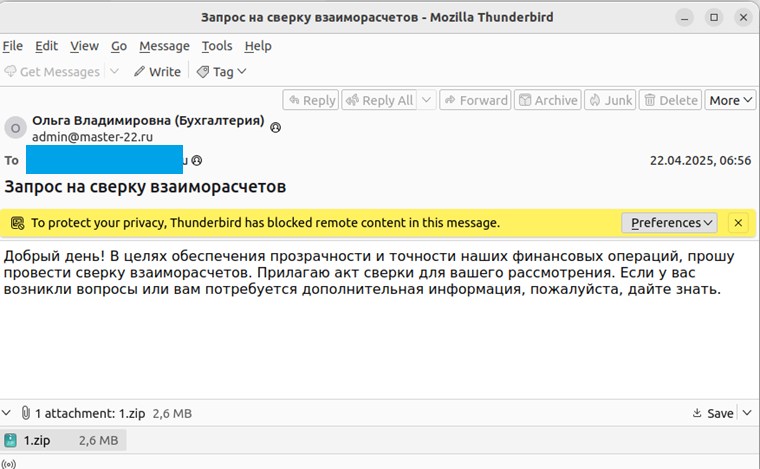760x469 pixels.
Task: Click the Reply button
Action: pyautogui.click(x=310, y=100)
